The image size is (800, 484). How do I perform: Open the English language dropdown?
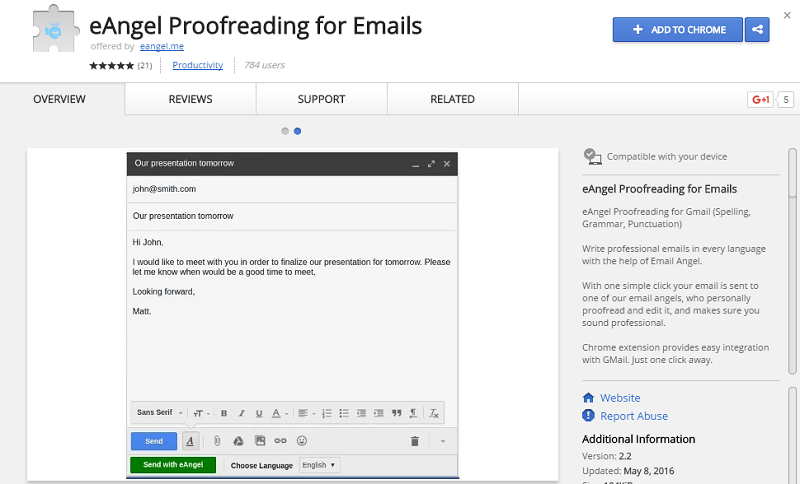click(x=320, y=465)
